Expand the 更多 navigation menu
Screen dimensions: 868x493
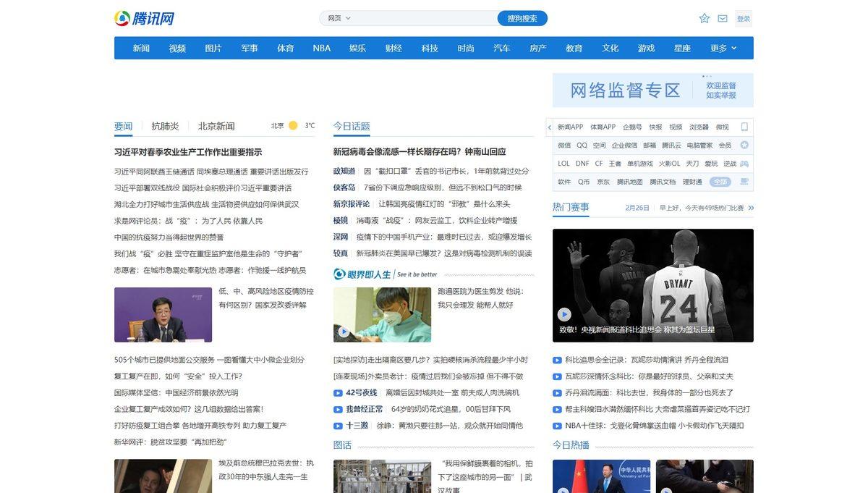[723, 49]
